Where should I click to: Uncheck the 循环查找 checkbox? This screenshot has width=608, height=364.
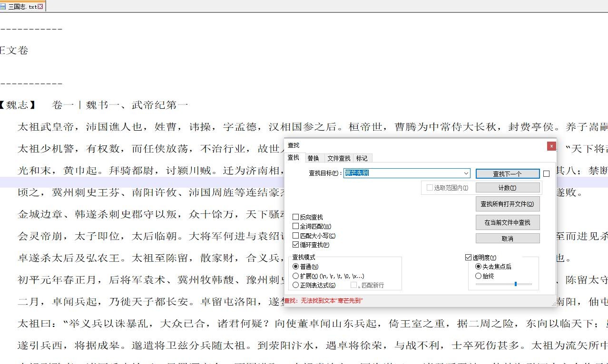tap(296, 245)
